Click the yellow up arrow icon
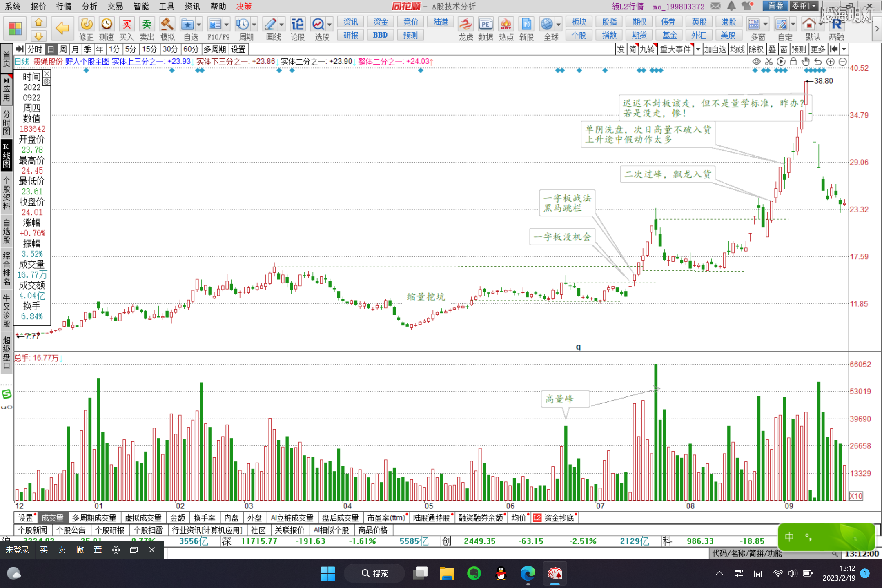This screenshot has width=882, height=588. (39, 22)
